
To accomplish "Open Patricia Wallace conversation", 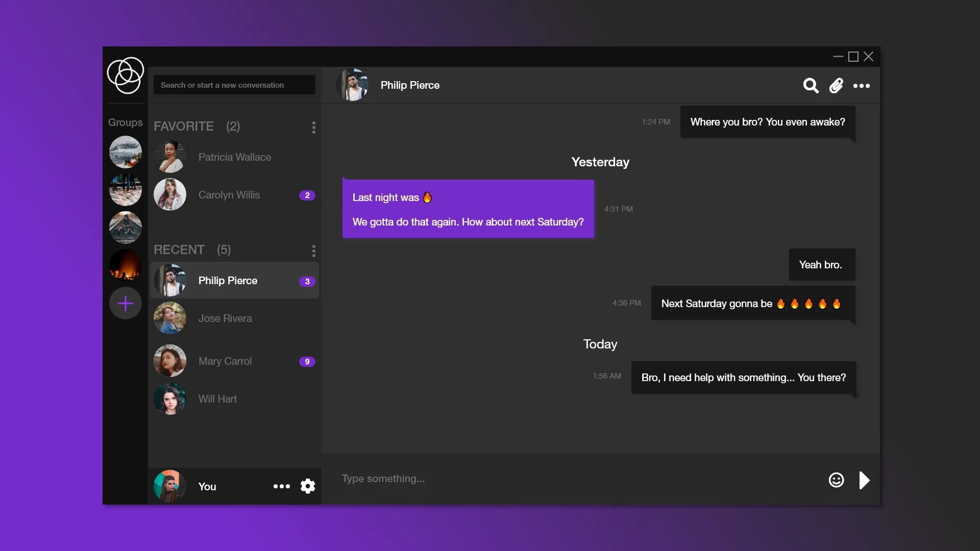I will click(235, 157).
